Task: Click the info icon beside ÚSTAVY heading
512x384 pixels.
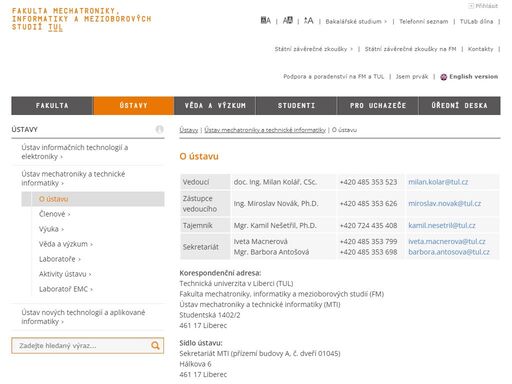Action: pyautogui.click(x=160, y=129)
